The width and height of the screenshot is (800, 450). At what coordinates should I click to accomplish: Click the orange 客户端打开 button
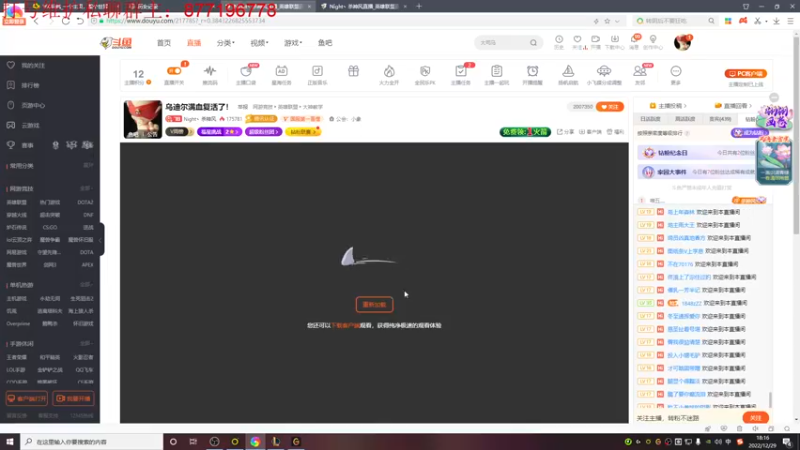pyautogui.click(x=27, y=398)
